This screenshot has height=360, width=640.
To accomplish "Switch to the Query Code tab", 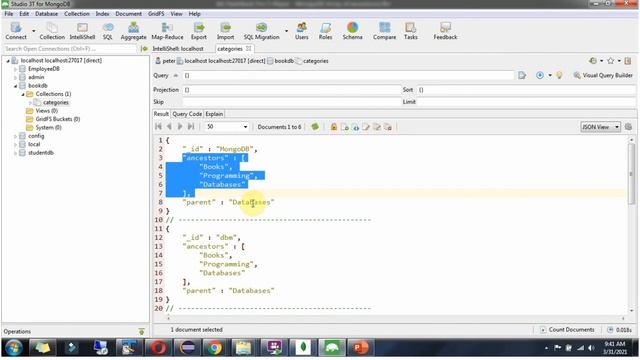I will 187,114.
